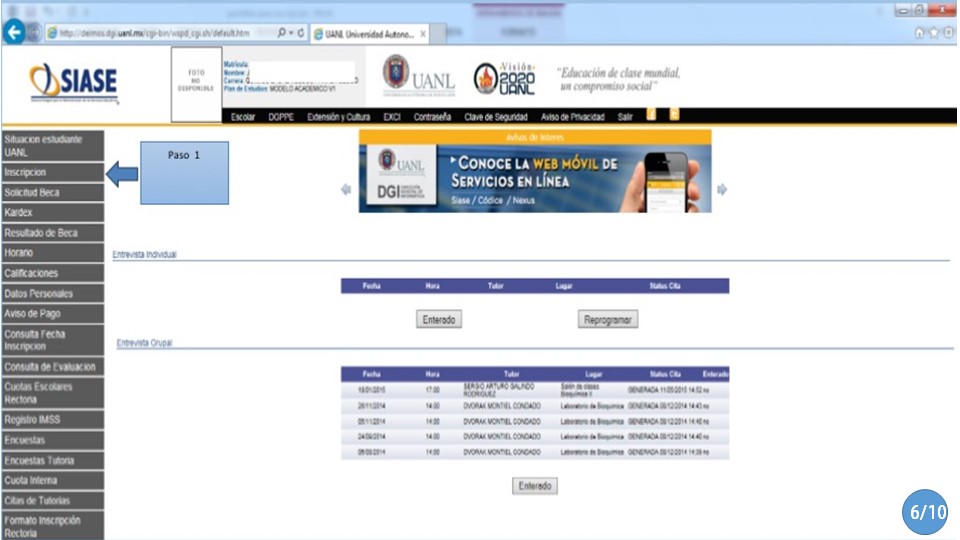This screenshot has height=540, width=960.
Task: Click the browser back arrow button
Action: click(13, 32)
